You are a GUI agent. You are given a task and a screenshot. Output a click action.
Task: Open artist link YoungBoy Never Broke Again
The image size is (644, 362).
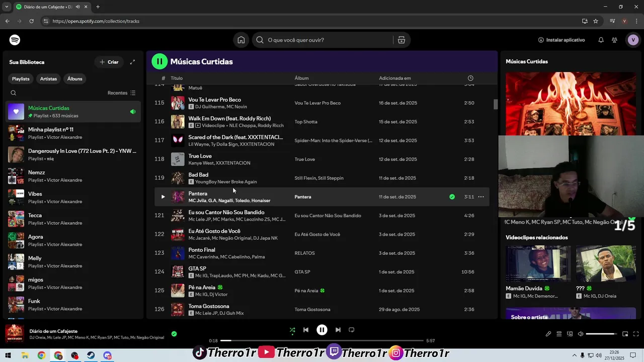click(226, 182)
